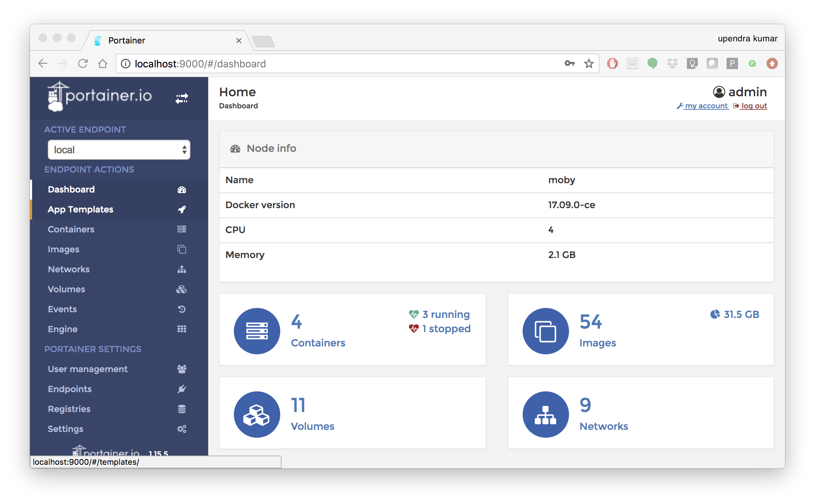Viewport: 815px width, 504px height.
Task: Open Endpoints in sidebar menu
Action: [x=119, y=389]
